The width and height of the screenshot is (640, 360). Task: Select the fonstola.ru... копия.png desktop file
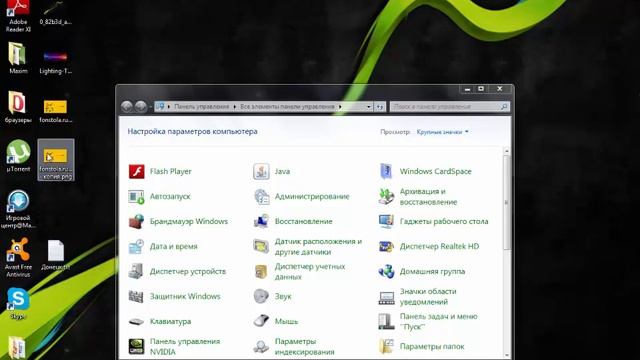[x=56, y=160]
